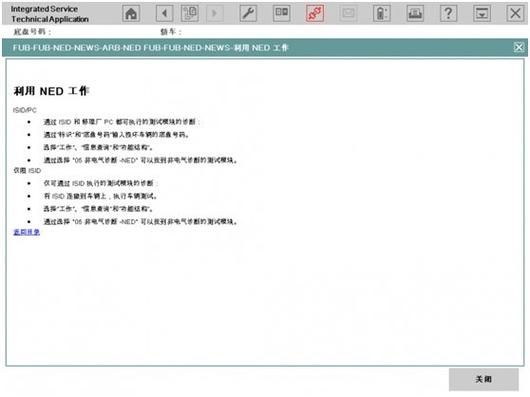
Task: Click the 'Integrated Service Technical Application' title
Action: pyautogui.click(x=50, y=14)
